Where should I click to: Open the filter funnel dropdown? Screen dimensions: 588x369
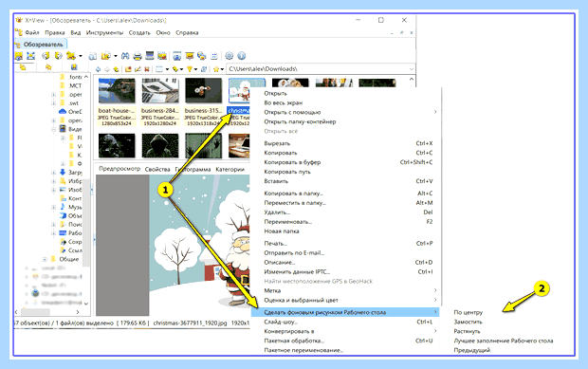point(195,69)
